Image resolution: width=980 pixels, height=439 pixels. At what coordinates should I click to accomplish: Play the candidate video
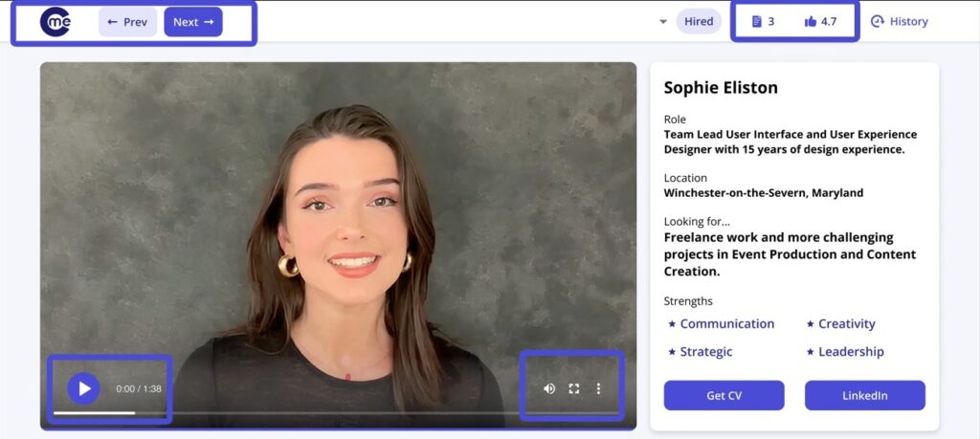[x=84, y=388]
